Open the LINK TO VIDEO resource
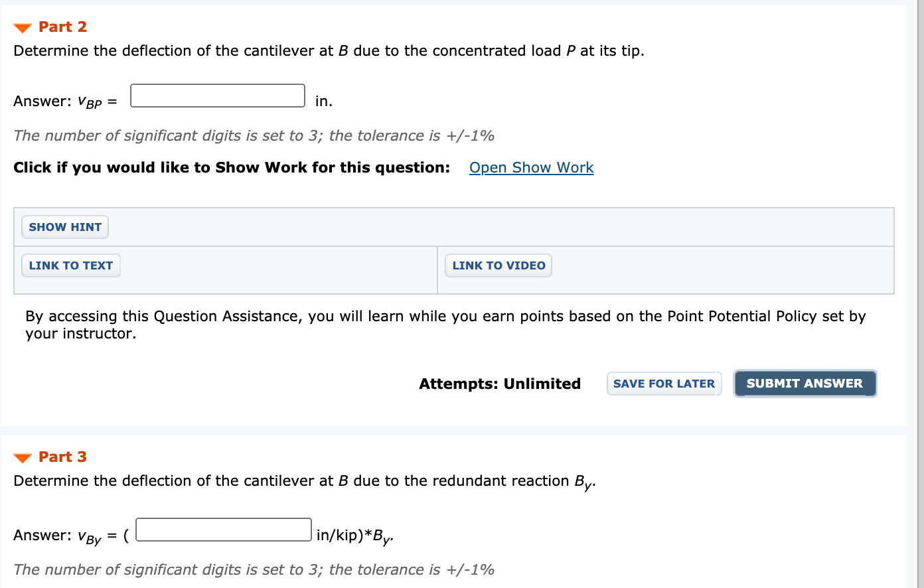 [x=499, y=265]
